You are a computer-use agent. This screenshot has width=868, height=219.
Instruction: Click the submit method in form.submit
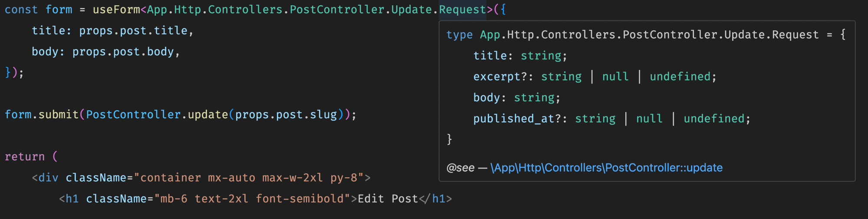[59, 115]
